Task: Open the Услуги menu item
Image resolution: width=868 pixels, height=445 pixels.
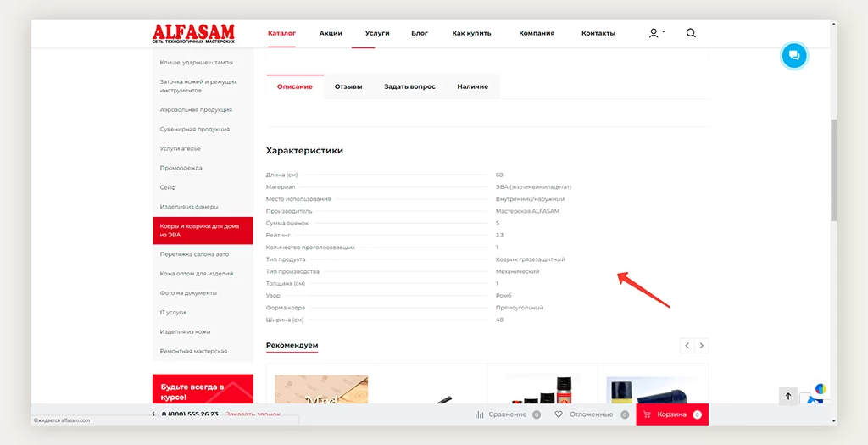Action: (x=377, y=33)
